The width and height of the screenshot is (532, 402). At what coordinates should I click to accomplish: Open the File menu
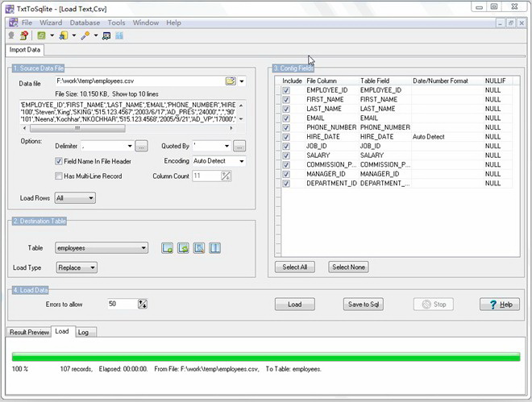27,23
